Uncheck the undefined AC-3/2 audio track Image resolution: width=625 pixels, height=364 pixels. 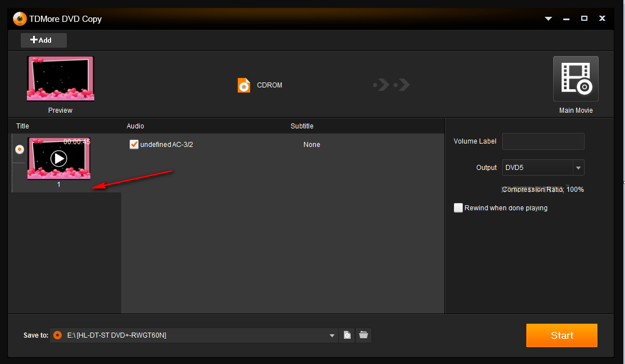tap(134, 144)
